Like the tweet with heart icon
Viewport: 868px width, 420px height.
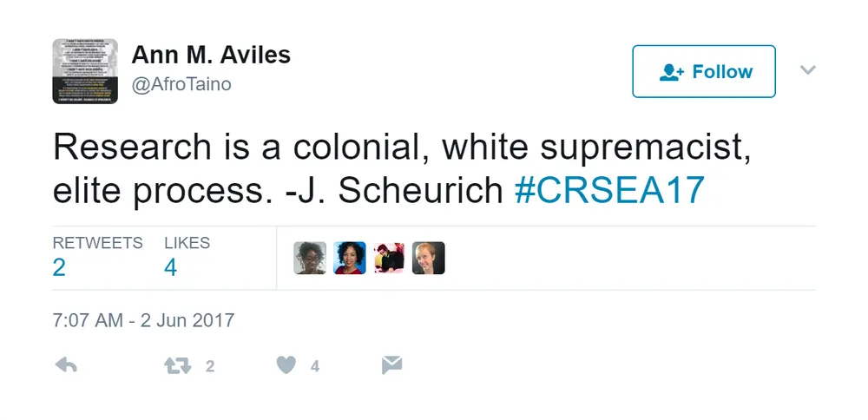[x=286, y=365]
